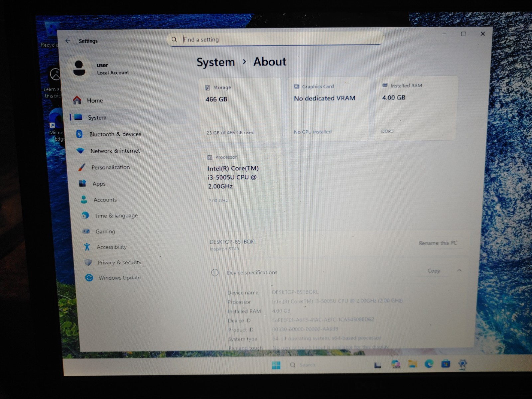Viewport: 532px width, 399px height.
Task: Copy the device specifications
Action: click(434, 271)
